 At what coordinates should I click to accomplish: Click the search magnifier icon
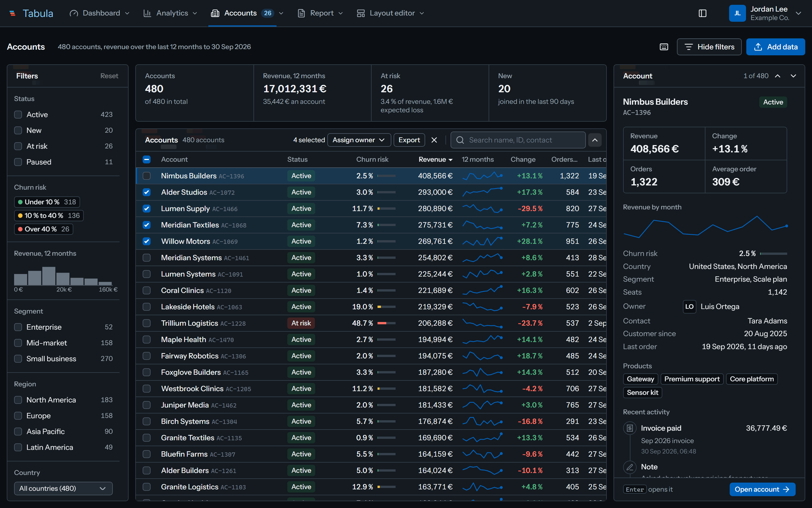pyautogui.click(x=460, y=140)
